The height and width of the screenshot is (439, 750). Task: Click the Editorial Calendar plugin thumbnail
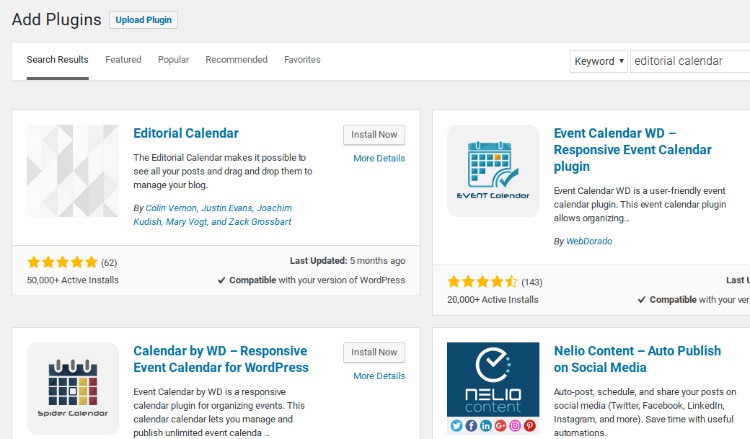pyautogui.click(x=73, y=171)
